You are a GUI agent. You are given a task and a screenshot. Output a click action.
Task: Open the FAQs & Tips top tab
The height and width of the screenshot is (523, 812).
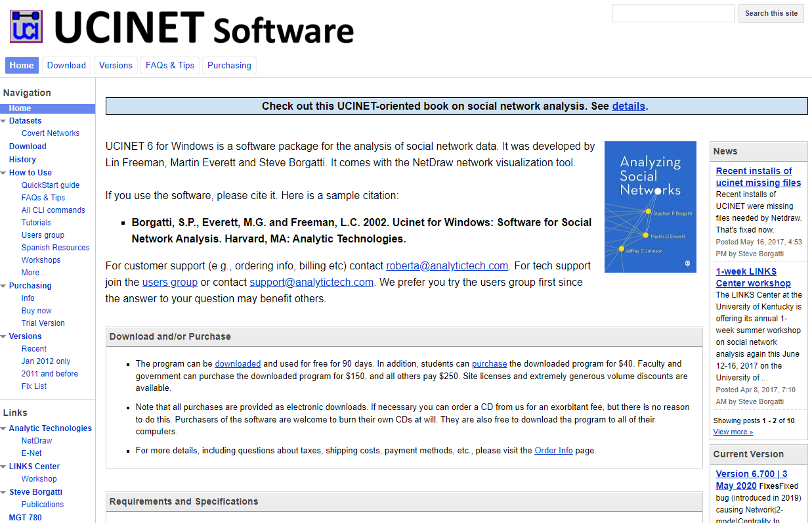[x=170, y=65]
